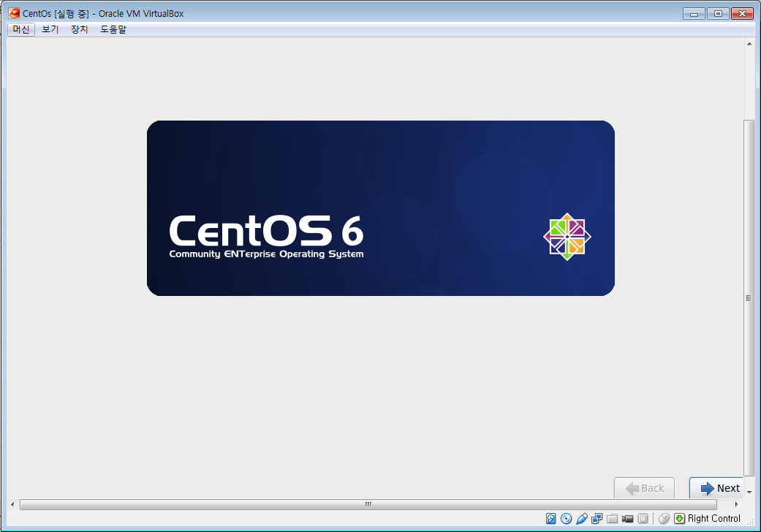Click the USB devices status icon
The image size is (761, 532).
pos(581,518)
